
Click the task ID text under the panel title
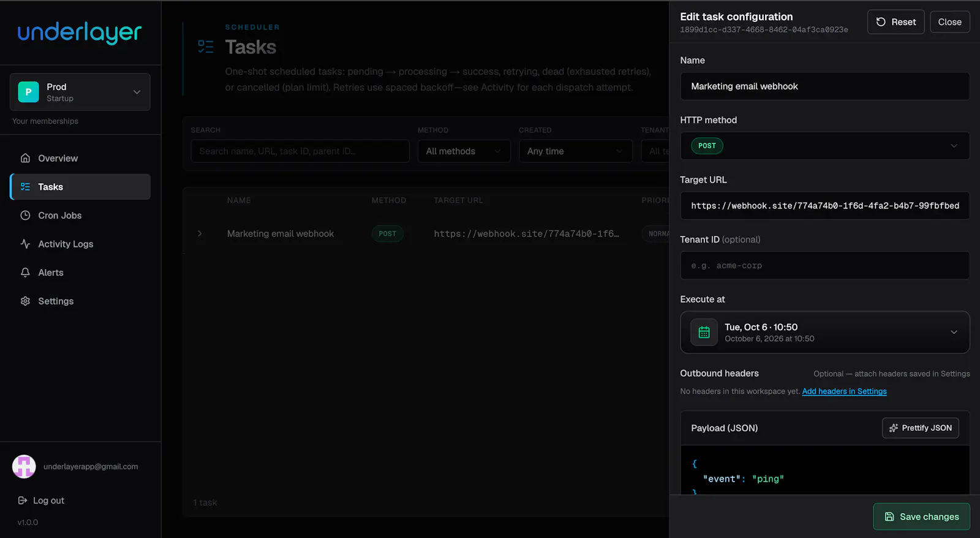pos(764,30)
